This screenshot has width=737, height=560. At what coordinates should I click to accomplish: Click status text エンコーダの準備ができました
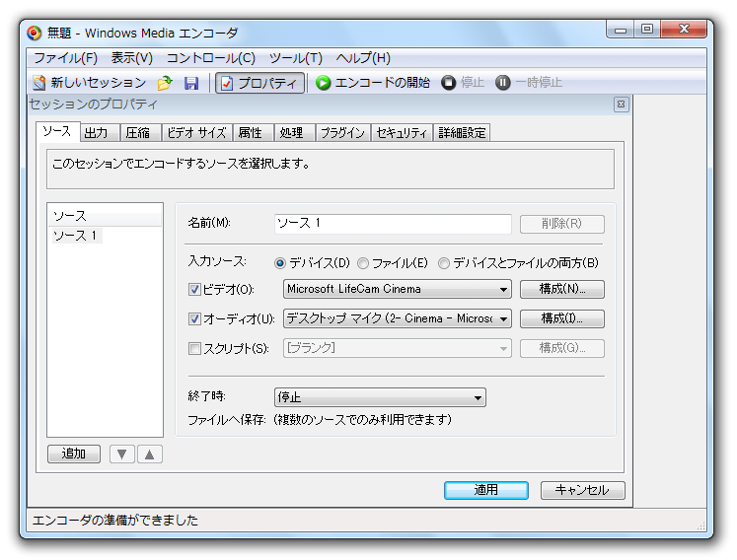(x=115, y=520)
